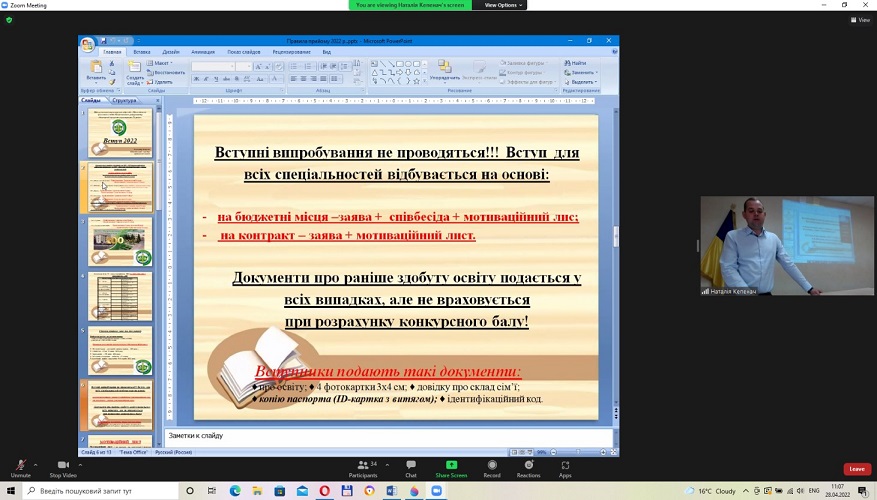The width and height of the screenshot is (877, 500).
Task: Click the Office button in PowerPoint
Action: (87, 45)
